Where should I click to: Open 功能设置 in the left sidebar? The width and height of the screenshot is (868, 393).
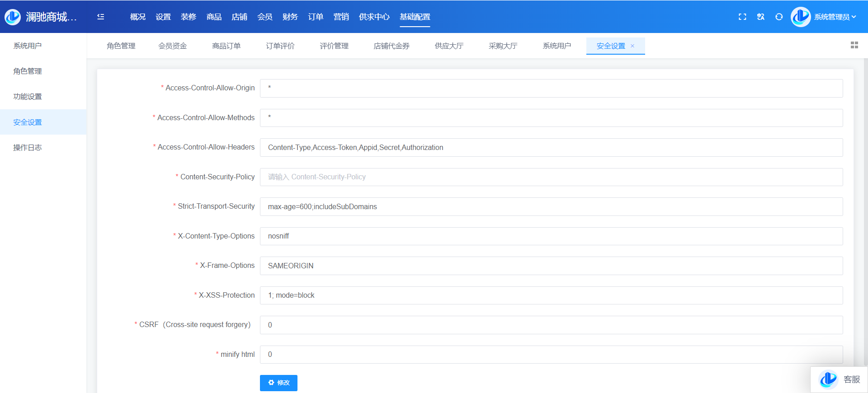(28, 97)
